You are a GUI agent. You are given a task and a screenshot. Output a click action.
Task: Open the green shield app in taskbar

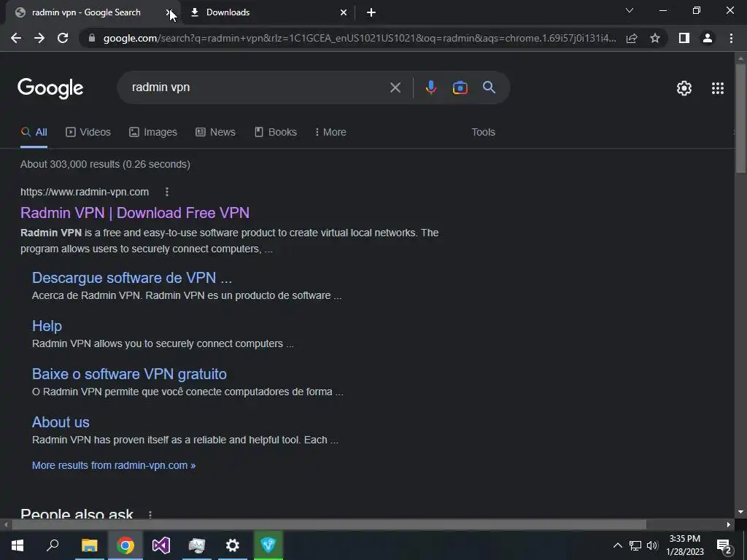coord(268,545)
